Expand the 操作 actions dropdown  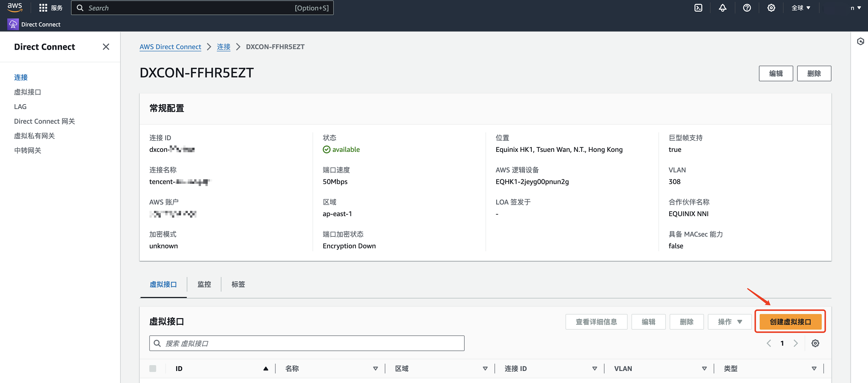(x=729, y=322)
